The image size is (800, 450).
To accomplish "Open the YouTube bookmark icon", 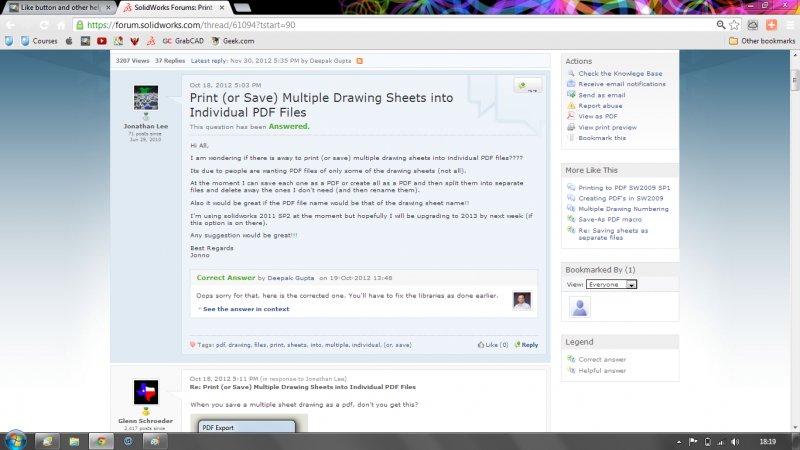I will pos(102,41).
